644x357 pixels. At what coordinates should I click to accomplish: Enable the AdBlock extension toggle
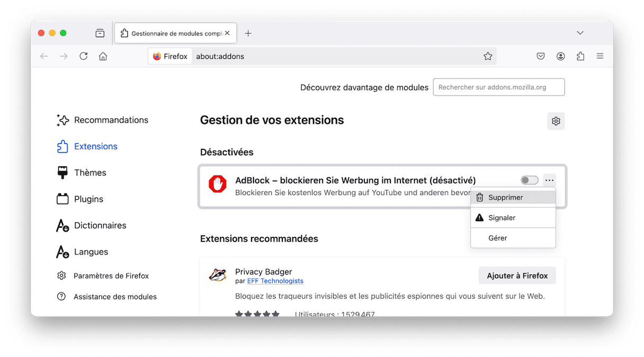(530, 181)
